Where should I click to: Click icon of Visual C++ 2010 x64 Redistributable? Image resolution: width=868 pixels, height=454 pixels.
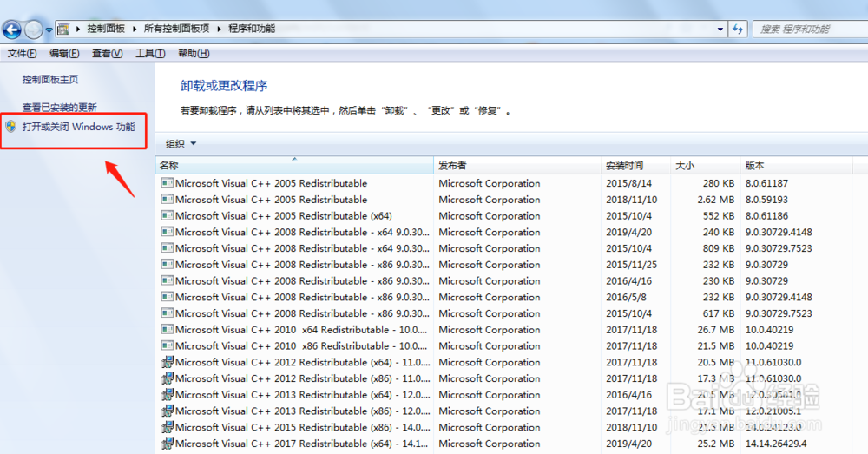[168, 329]
